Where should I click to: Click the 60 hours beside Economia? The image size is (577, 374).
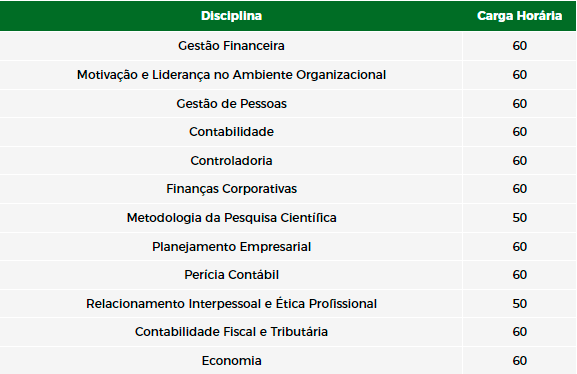click(520, 360)
